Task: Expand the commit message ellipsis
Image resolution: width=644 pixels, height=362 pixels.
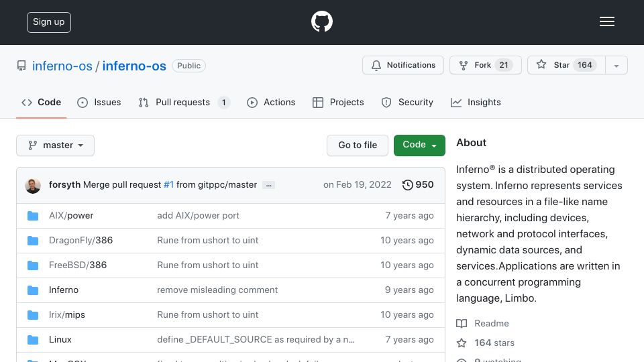Action: click(x=268, y=185)
